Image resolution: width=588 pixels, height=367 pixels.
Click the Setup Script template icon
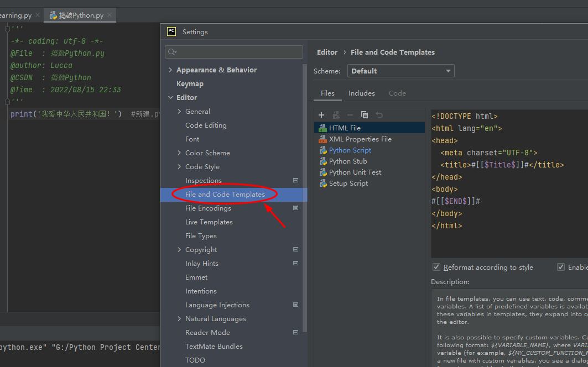322,183
